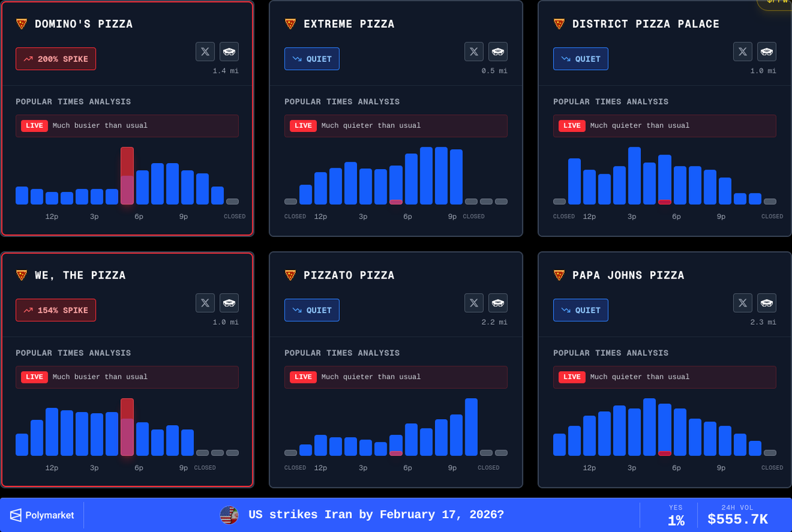Click pizza slice icon beside Papa Johns Pizza

[x=559, y=275]
